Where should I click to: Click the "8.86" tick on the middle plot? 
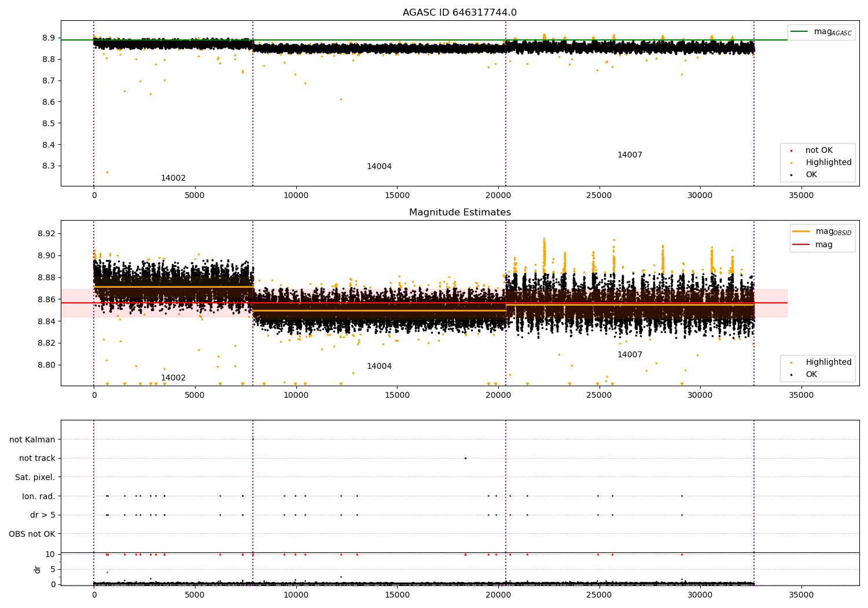[47, 299]
